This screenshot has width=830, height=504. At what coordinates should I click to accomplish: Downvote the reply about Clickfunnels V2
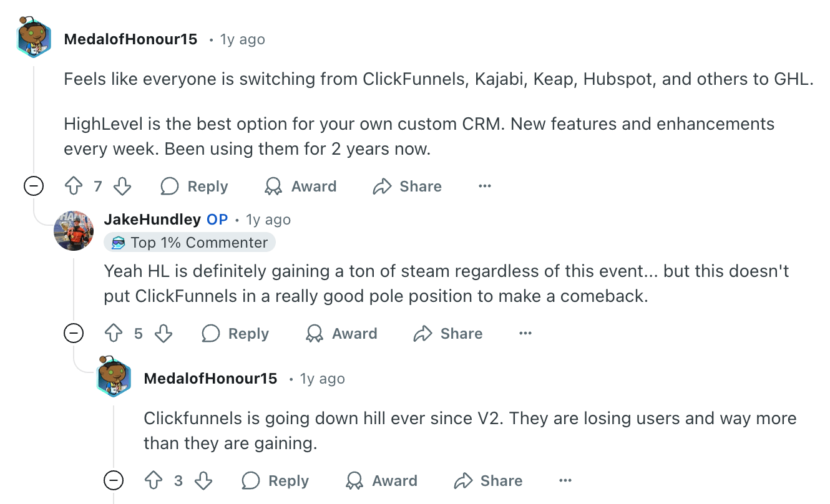tap(203, 481)
